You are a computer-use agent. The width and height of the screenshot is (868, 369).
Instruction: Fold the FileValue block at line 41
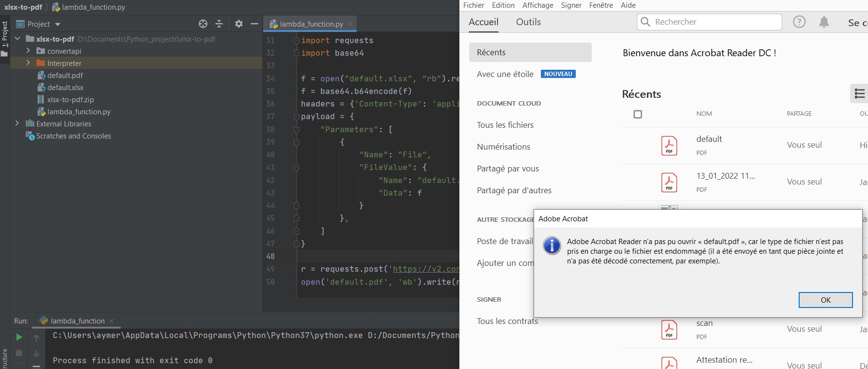point(297,168)
